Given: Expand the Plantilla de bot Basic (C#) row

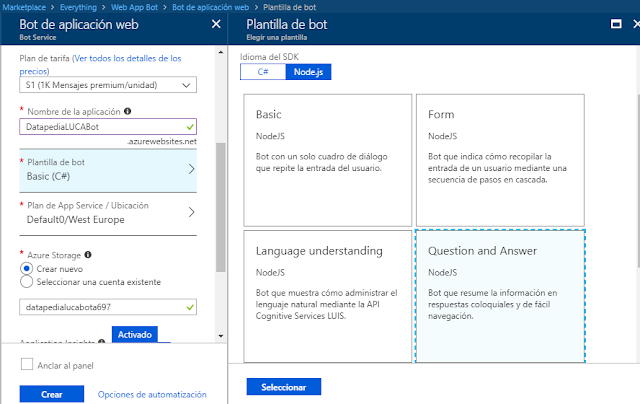Looking at the screenshot, I should tap(108, 170).
